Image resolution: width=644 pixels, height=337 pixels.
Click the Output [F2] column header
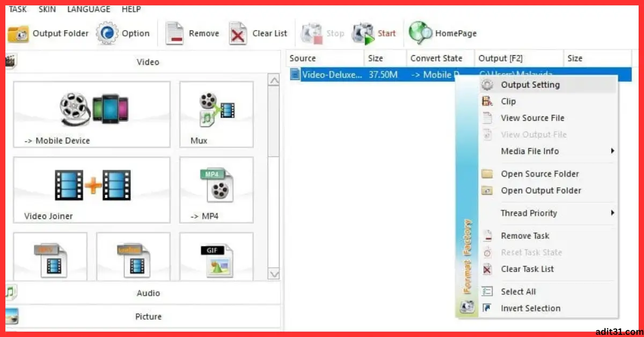(x=519, y=58)
